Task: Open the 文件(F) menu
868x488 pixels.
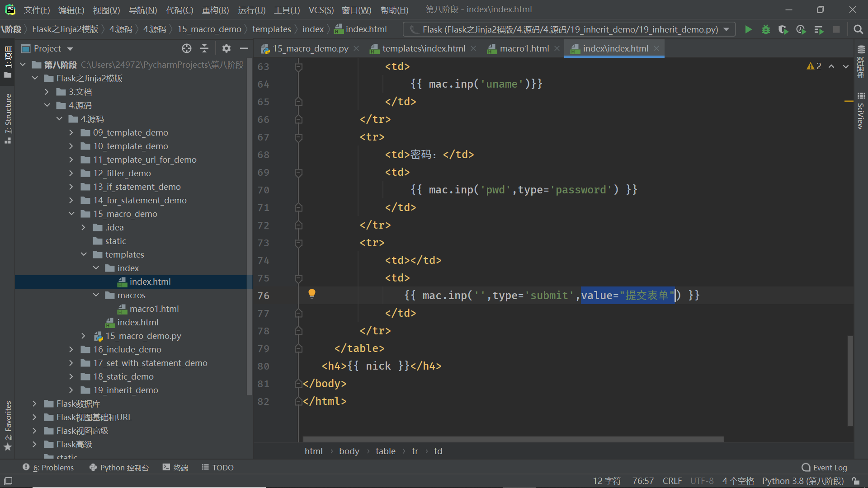Action: 37,10
